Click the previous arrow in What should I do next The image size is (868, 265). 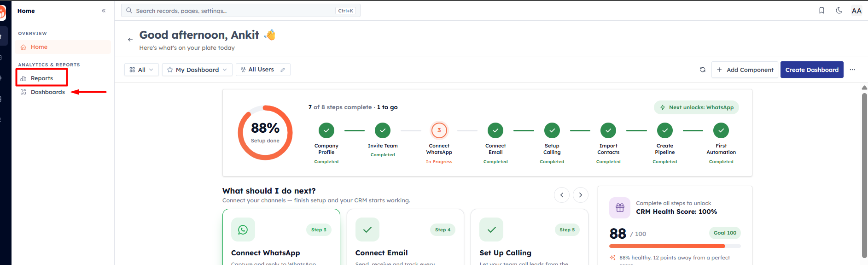point(562,195)
